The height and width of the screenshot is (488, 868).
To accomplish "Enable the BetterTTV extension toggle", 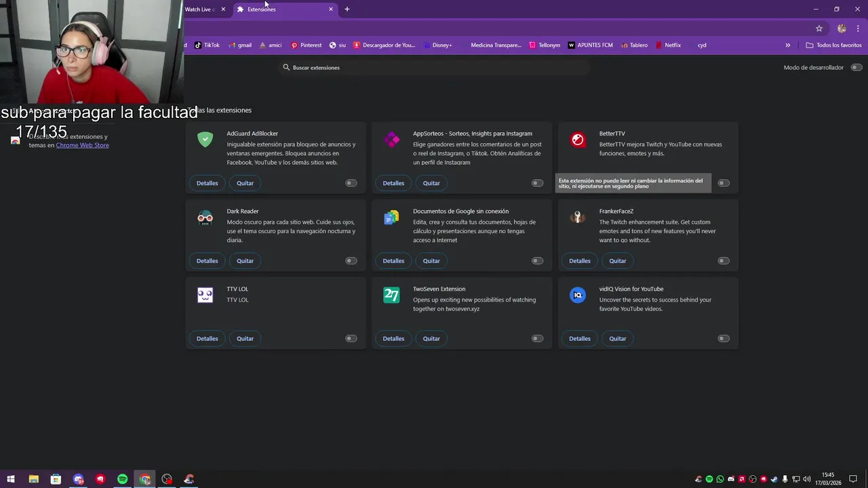I will [x=724, y=183].
